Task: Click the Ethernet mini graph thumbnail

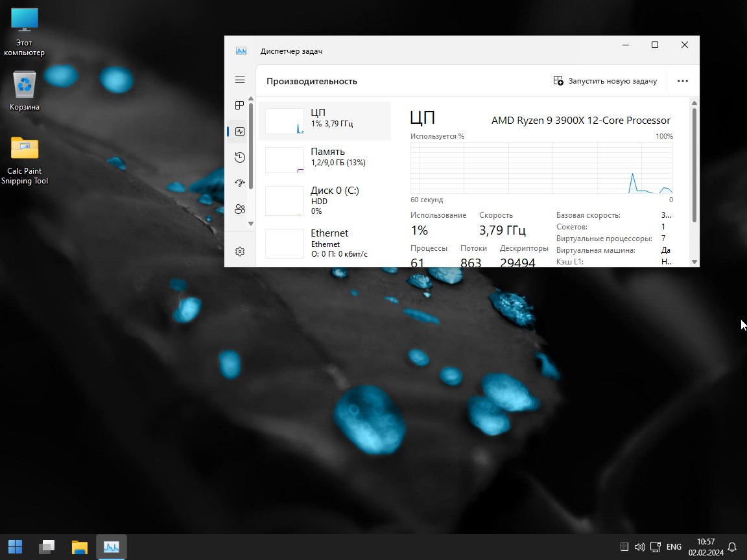Action: [285, 243]
